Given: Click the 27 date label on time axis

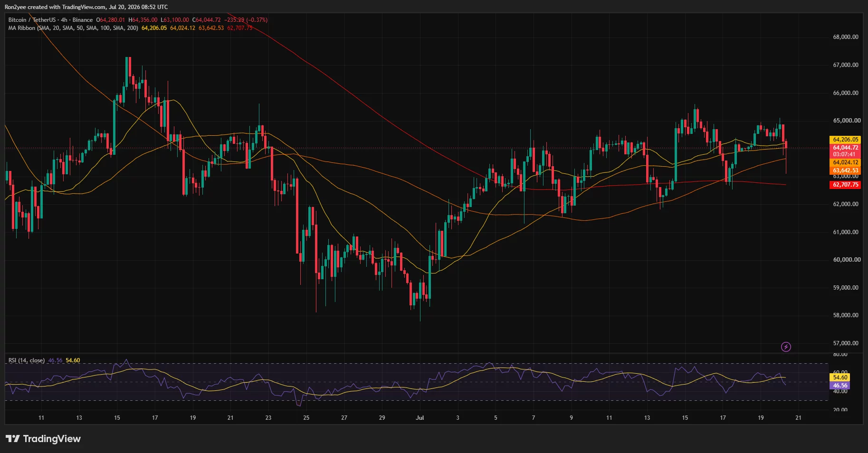Looking at the screenshot, I should [x=344, y=418].
